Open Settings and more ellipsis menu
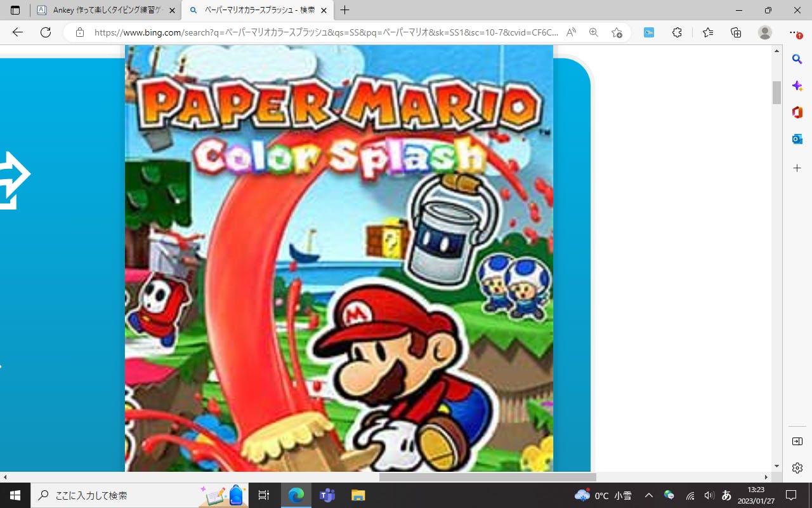 click(794, 32)
